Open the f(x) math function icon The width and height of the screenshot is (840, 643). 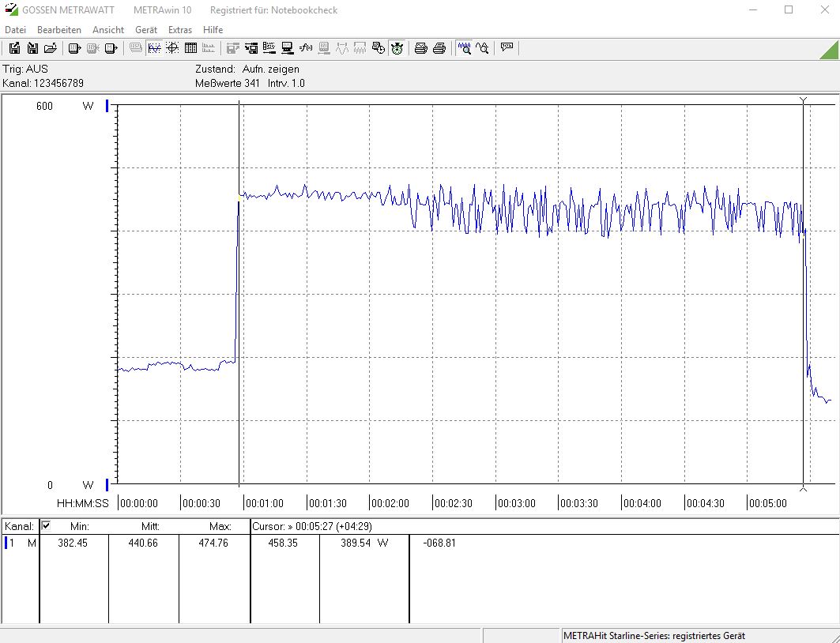coord(306,48)
